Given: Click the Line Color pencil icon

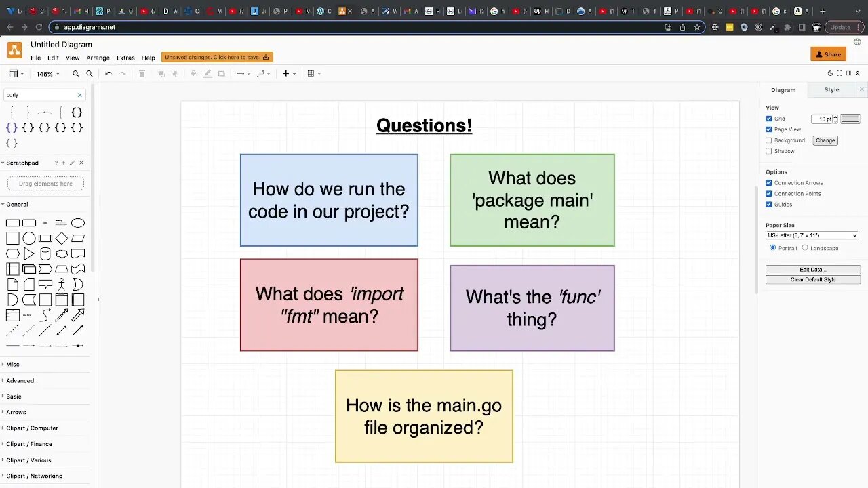Looking at the screenshot, I should [x=208, y=74].
